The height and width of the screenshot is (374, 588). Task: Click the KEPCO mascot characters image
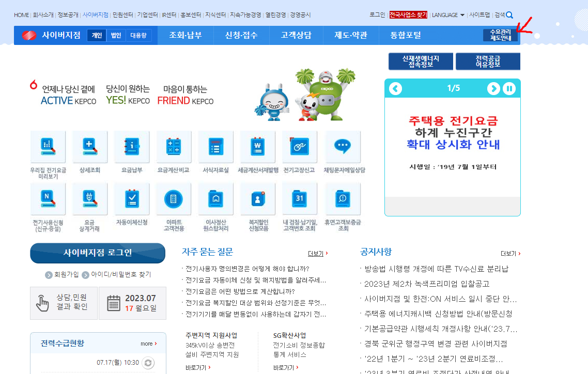[305, 95]
